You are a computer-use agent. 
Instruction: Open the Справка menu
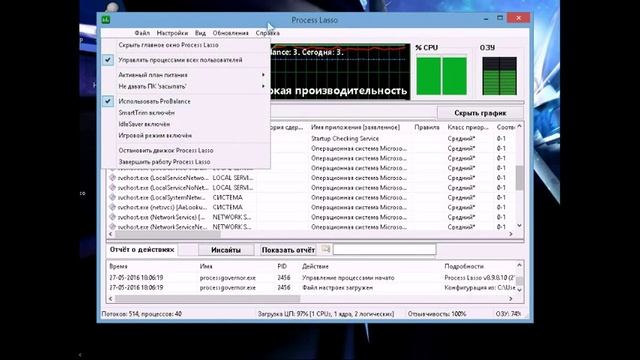pyautogui.click(x=268, y=33)
